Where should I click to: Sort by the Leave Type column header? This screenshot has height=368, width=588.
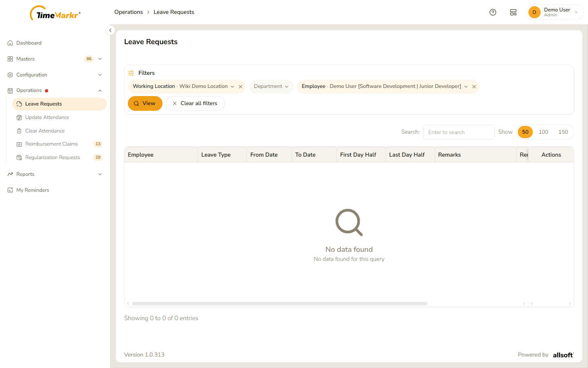tap(222, 155)
